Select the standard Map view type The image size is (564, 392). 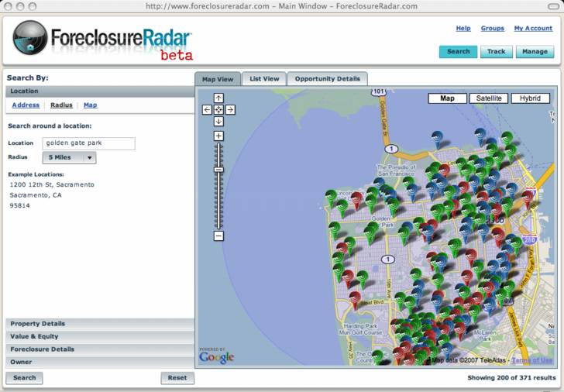447,98
